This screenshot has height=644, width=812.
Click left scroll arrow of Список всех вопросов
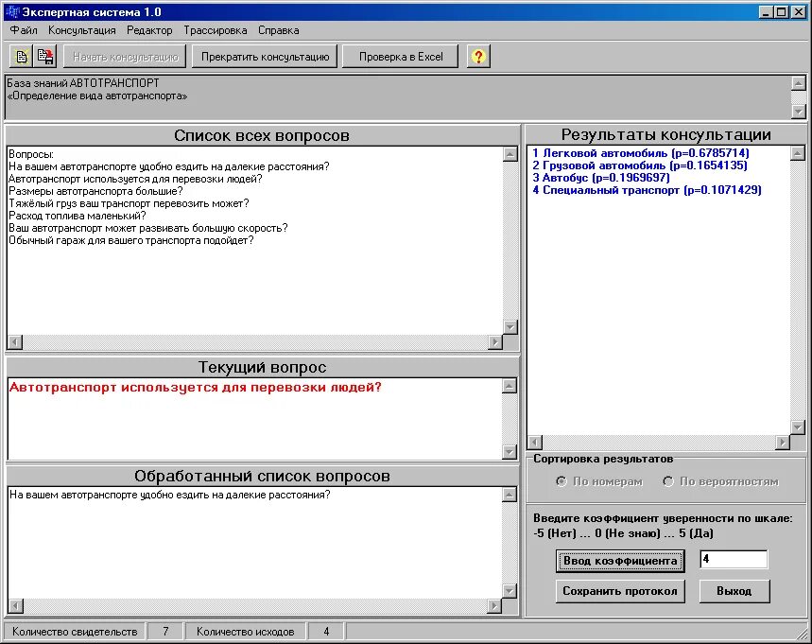(15, 342)
